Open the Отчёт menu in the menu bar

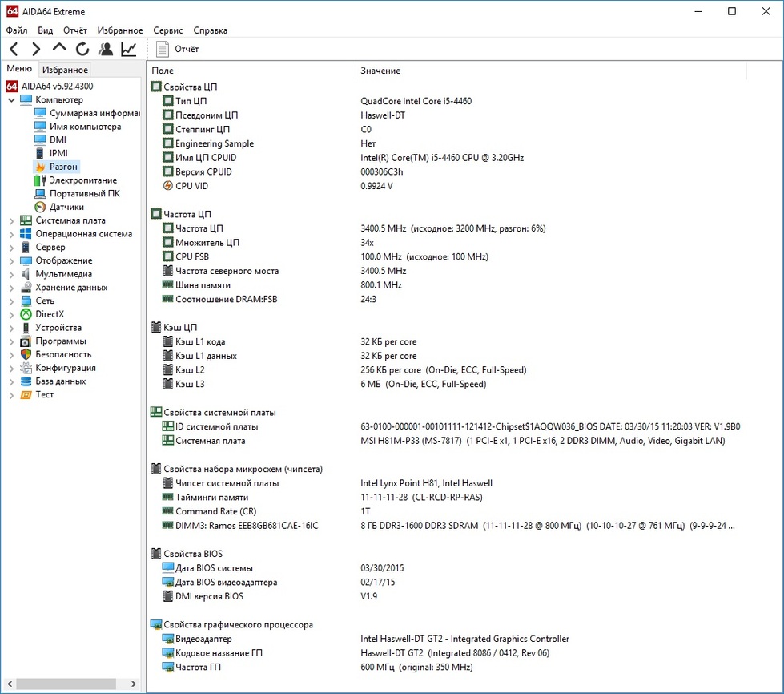75,30
